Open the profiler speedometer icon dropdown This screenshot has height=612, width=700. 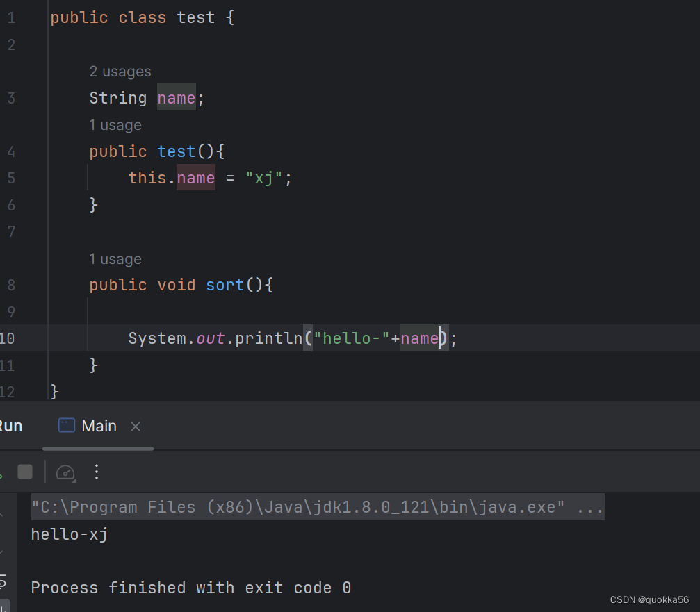65,472
